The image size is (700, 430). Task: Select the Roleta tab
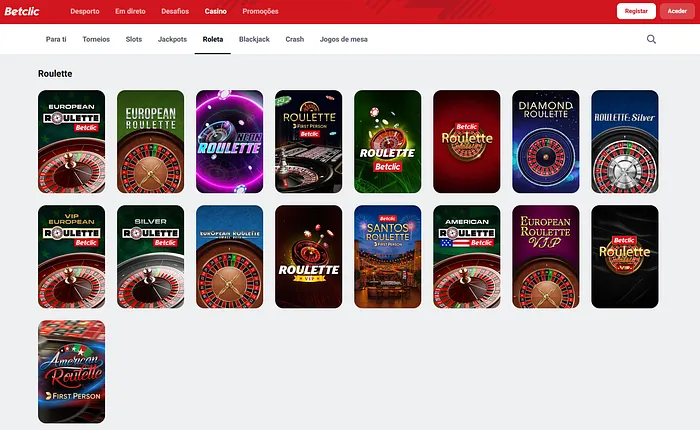click(x=212, y=39)
